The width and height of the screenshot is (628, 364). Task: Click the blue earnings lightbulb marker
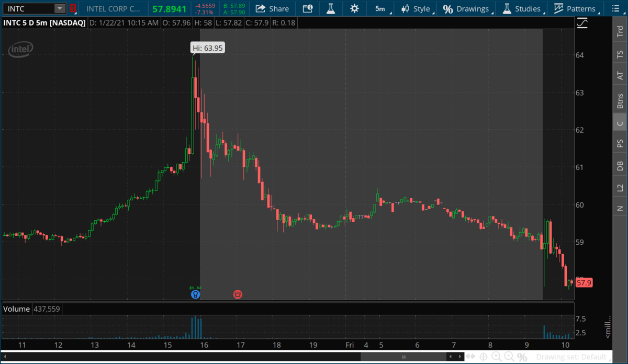click(195, 294)
